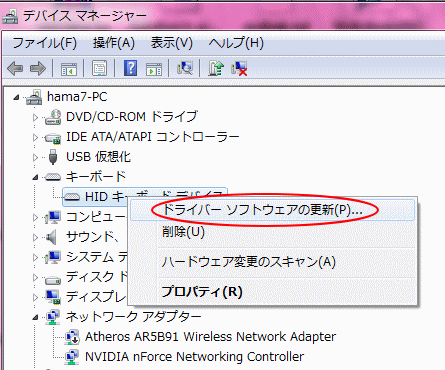Expand the ディスプレ node
Screen dimensions: 445x370
(x=35, y=297)
